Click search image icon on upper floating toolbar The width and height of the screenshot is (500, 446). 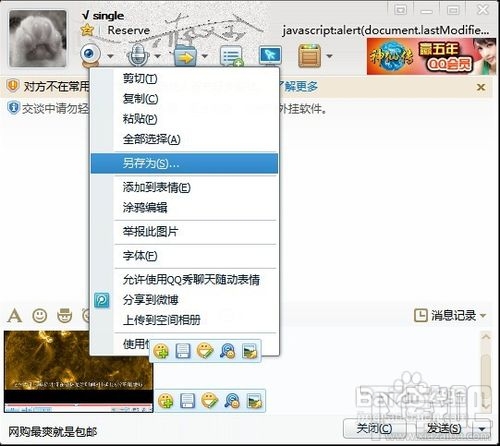tap(228, 351)
